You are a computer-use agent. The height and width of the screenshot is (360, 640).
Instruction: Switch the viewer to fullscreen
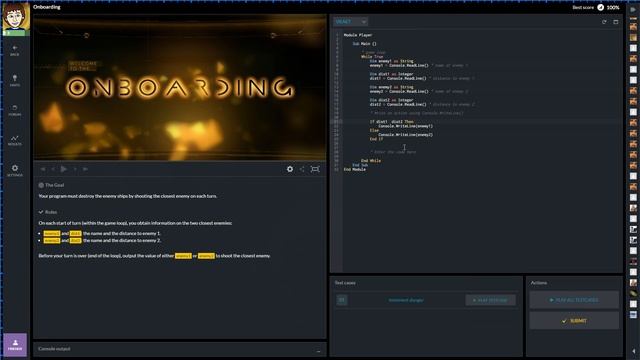tap(315, 169)
